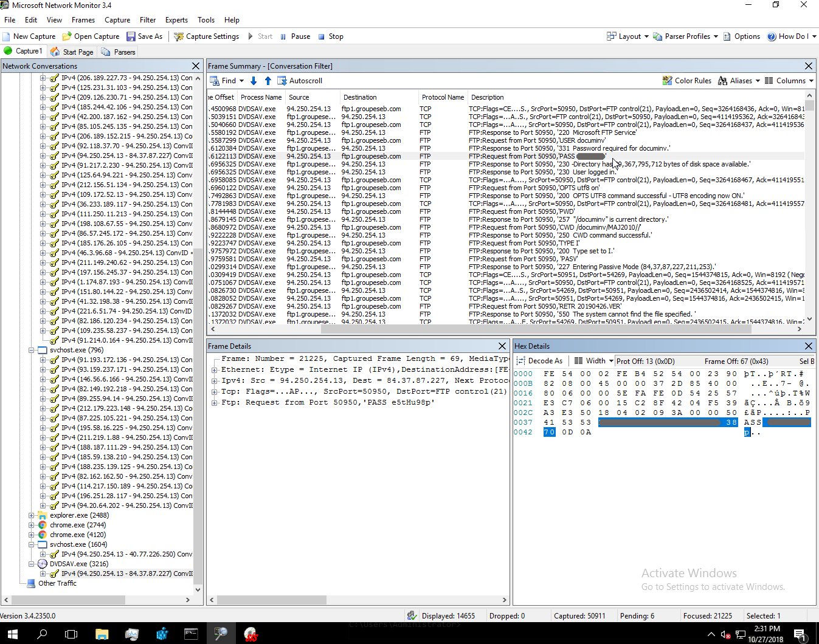
Task: Start a New Capture from the toolbar
Action: pos(29,36)
